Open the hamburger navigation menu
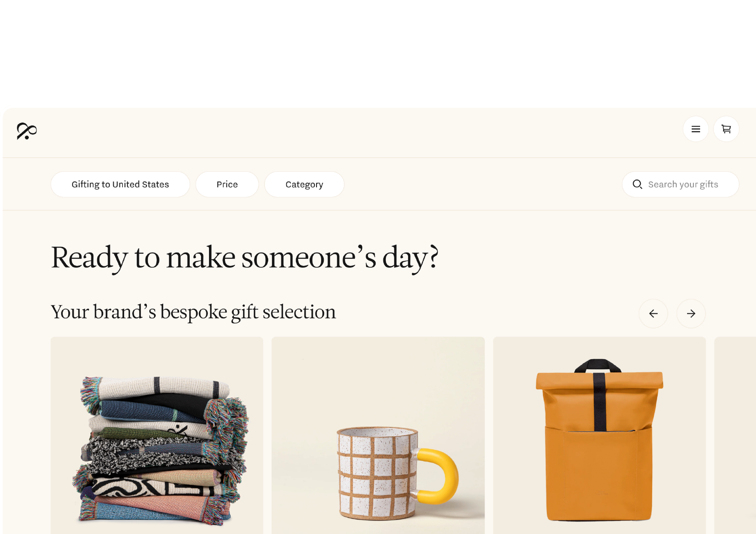756x534 pixels. click(696, 129)
